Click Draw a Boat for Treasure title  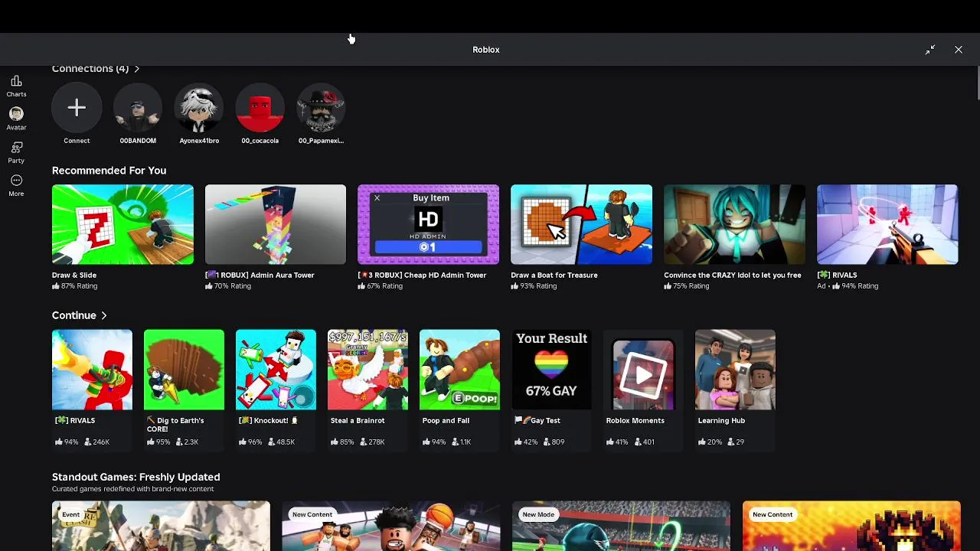(554, 275)
